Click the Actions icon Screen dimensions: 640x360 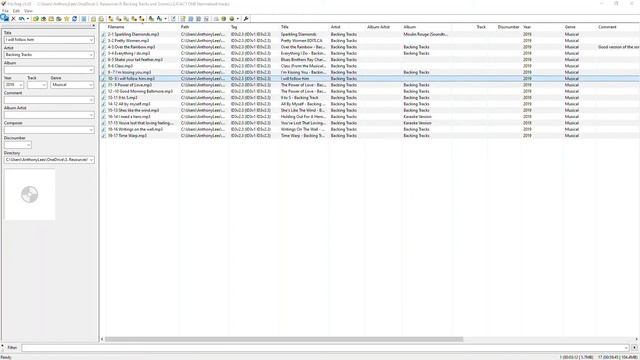pos(151,19)
